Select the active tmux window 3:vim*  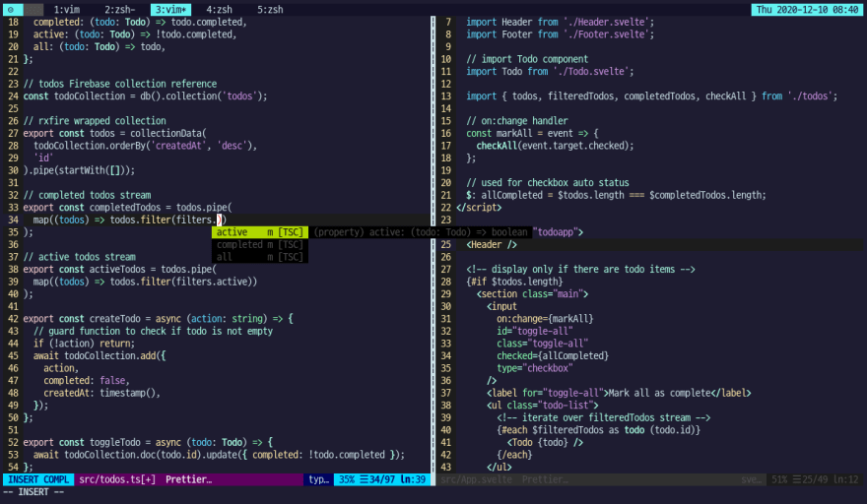click(x=170, y=10)
